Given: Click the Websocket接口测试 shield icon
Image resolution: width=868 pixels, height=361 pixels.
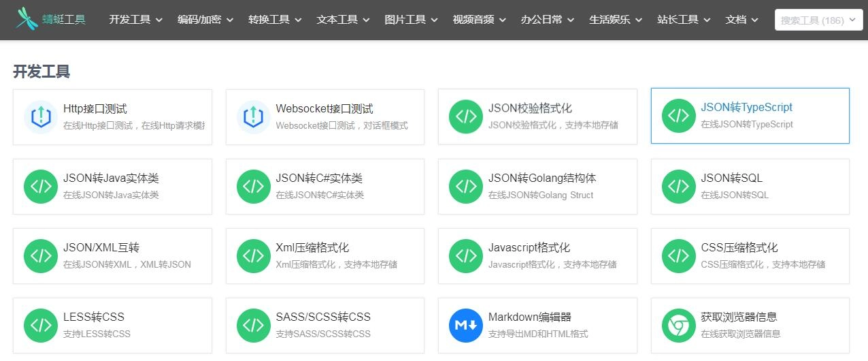Looking at the screenshot, I should [253, 116].
